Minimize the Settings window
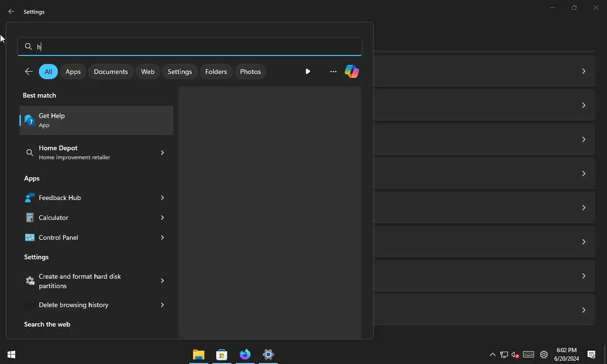This screenshot has width=607, height=364. [552, 8]
